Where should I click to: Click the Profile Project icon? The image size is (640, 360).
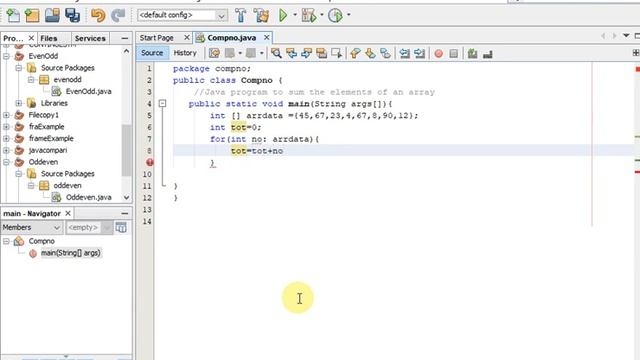(335, 16)
